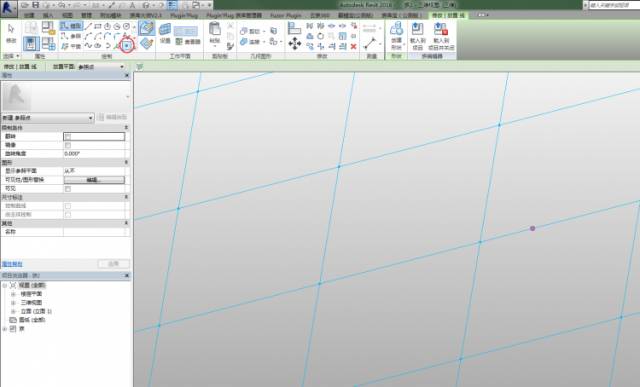Select the Rectangle draw tool
The height and width of the screenshot is (387, 640).
point(98,27)
